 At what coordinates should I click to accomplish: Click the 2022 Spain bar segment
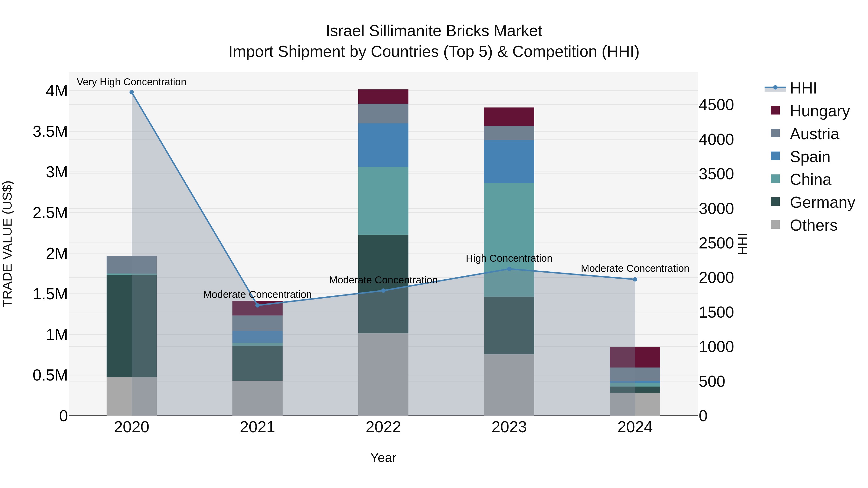tap(383, 145)
